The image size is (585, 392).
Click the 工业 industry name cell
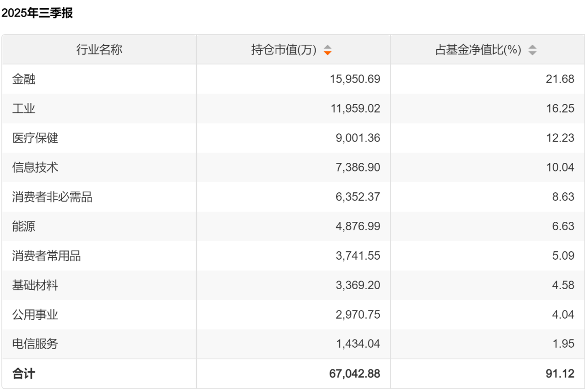[x=24, y=109]
